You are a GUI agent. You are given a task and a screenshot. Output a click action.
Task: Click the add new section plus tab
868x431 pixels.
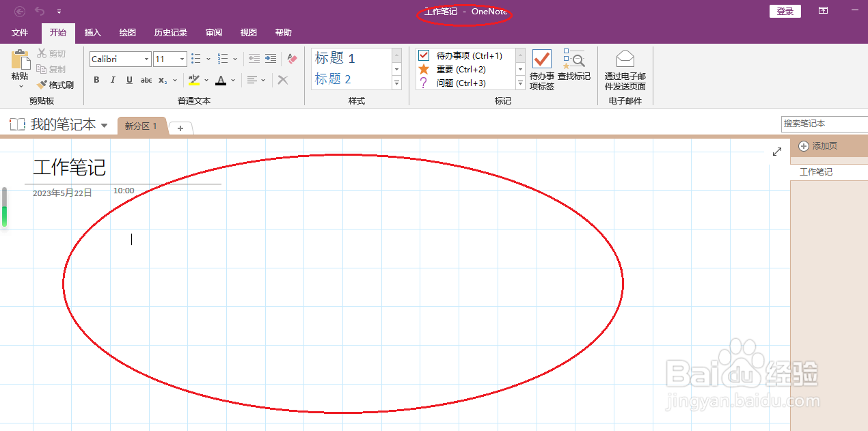click(180, 128)
